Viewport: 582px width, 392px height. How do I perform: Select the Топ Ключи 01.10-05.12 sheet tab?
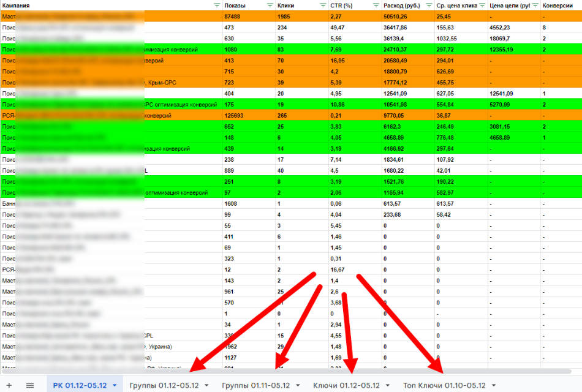click(444, 385)
